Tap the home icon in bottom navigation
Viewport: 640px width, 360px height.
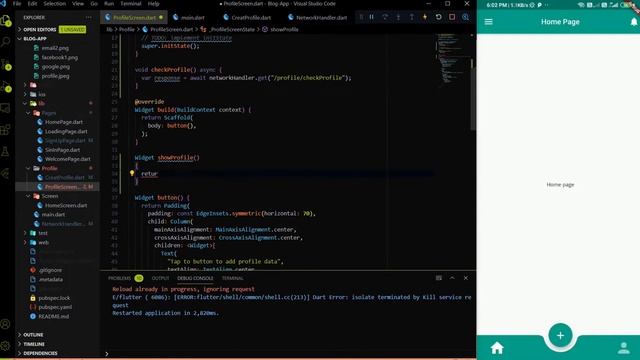(497, 348)
